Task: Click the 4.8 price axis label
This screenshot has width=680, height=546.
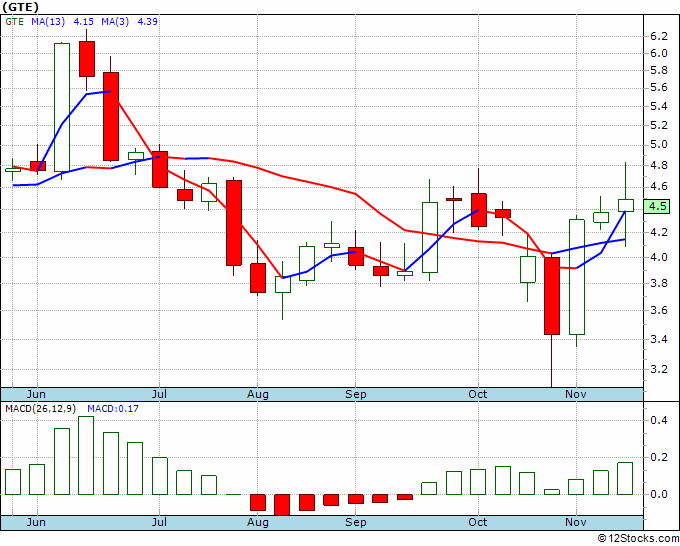Action: click(658, 166)
